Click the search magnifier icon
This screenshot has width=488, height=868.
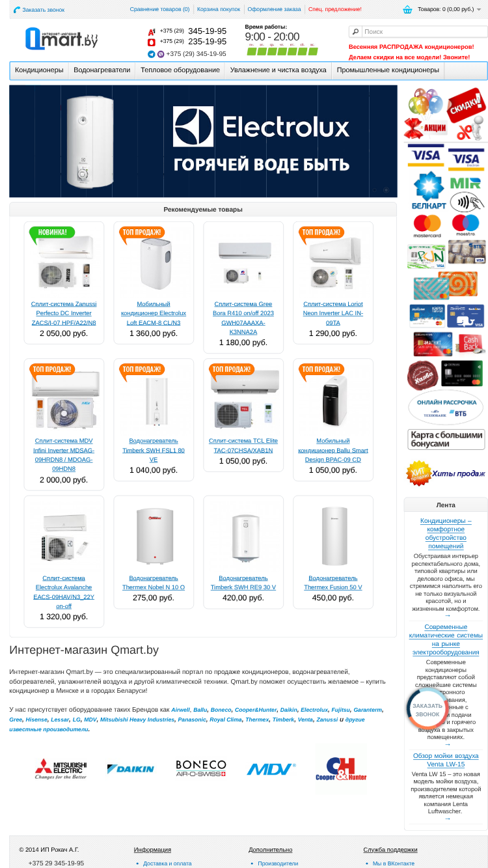(355, 31)
